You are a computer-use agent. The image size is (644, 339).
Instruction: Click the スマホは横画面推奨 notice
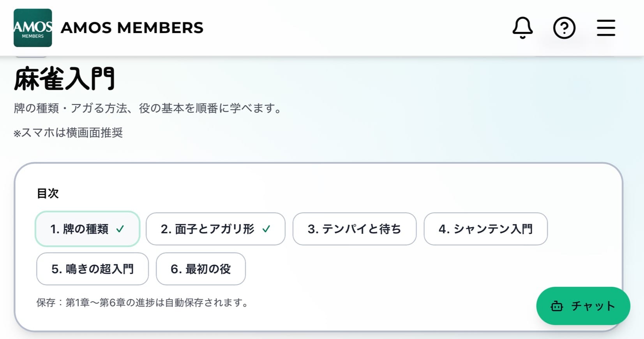69,133
